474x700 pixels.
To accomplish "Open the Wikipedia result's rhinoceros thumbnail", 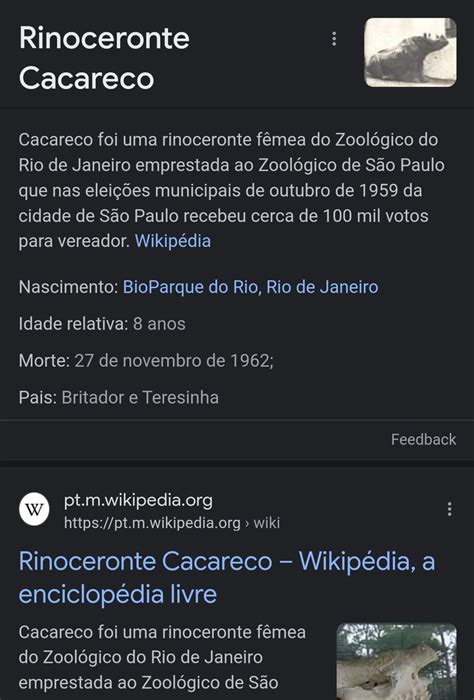I will tap(396, 662).
